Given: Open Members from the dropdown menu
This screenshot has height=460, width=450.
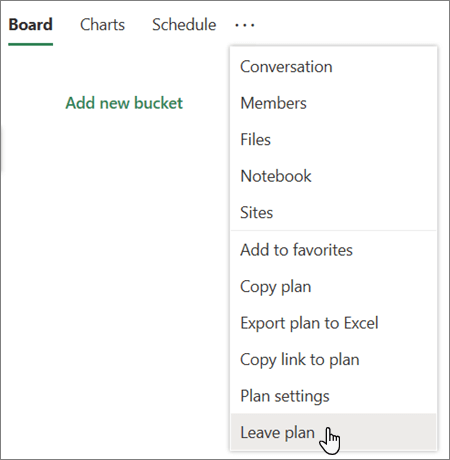Looking at the screenshot, I should (333, 103).
